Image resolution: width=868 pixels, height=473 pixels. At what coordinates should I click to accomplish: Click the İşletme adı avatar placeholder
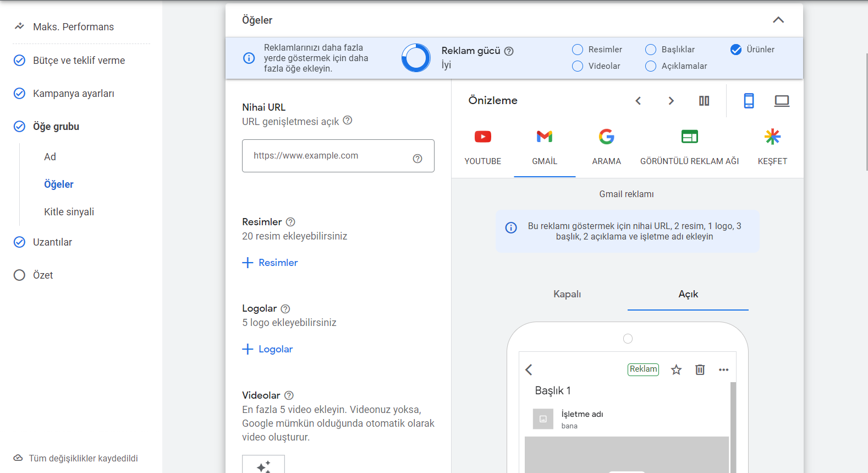pyautogui.click(x=543, y=419)
